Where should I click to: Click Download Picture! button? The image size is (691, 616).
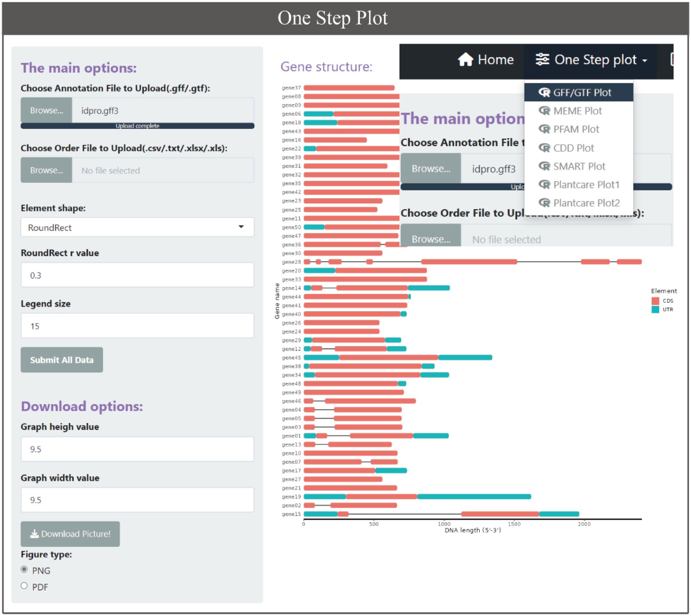pos(70,534)
